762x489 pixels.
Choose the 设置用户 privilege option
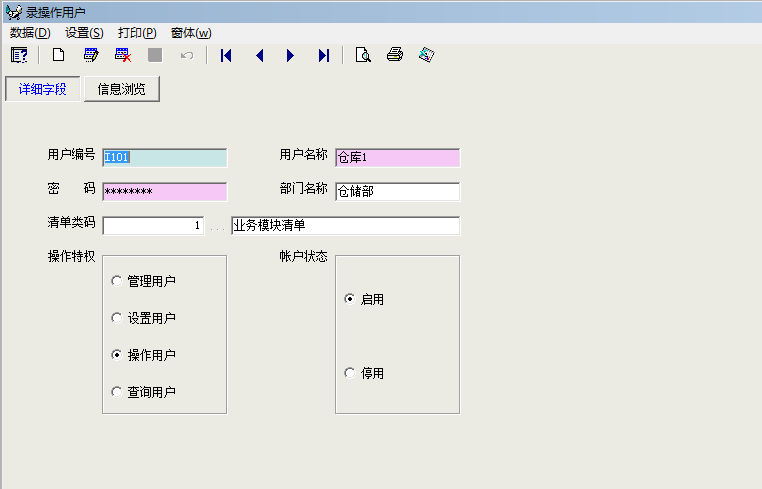pos(117,318)
